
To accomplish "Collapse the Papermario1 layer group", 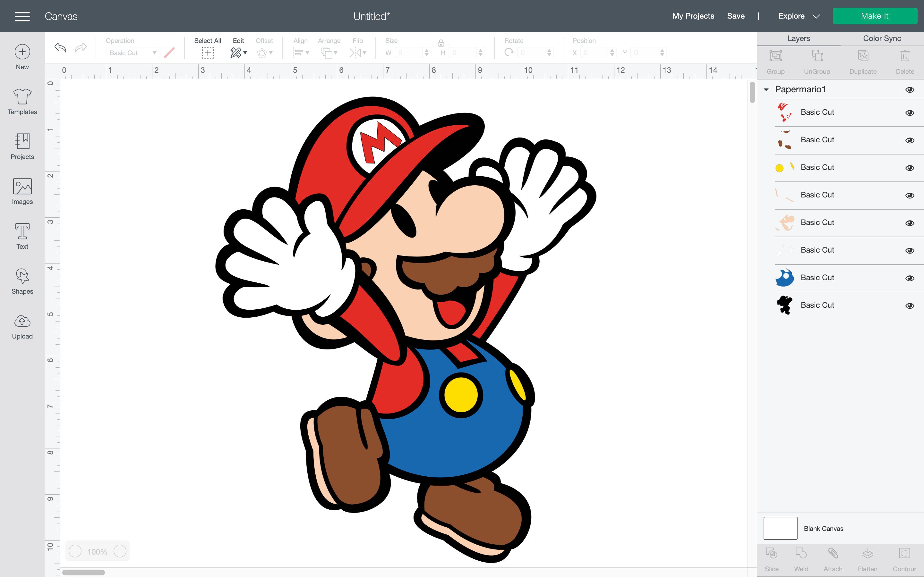I will click(x=766, y=89).
